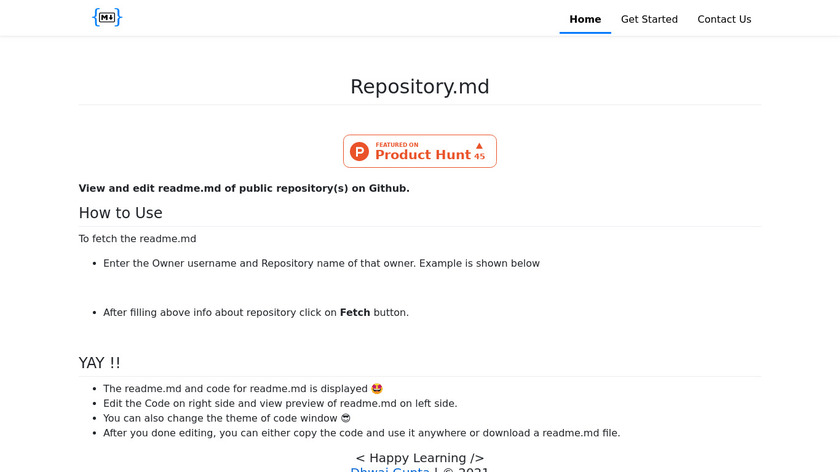Click the bold 'Fetch' word in instructions
The width and height of the screenshot is (840, 472).
click(355, 313)
